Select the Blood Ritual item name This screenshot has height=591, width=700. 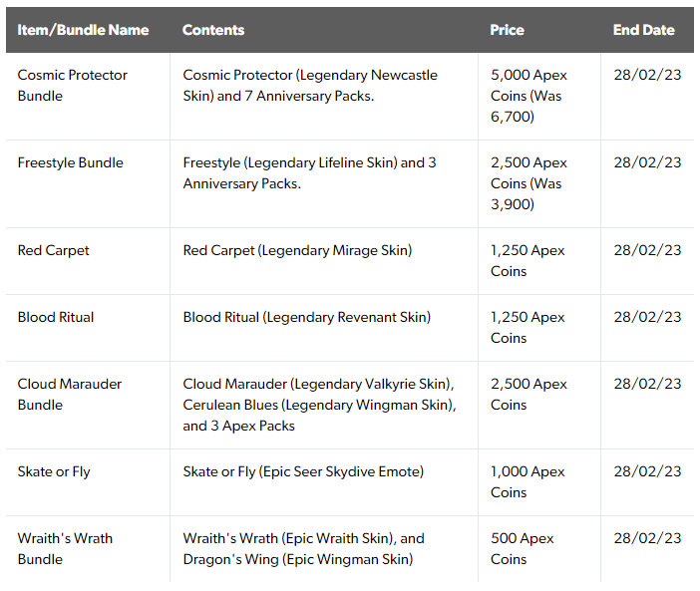(56, 317)
